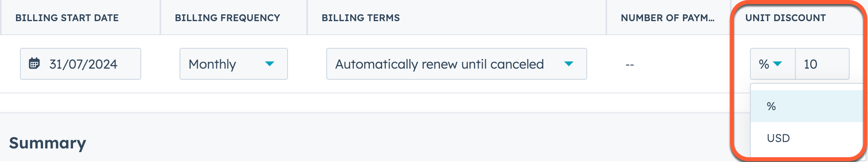The height and width of the screenshot is (162, 868).
Task: Click the Billing Terms column header
Action: pyautogui.click(x=361, y=18)
